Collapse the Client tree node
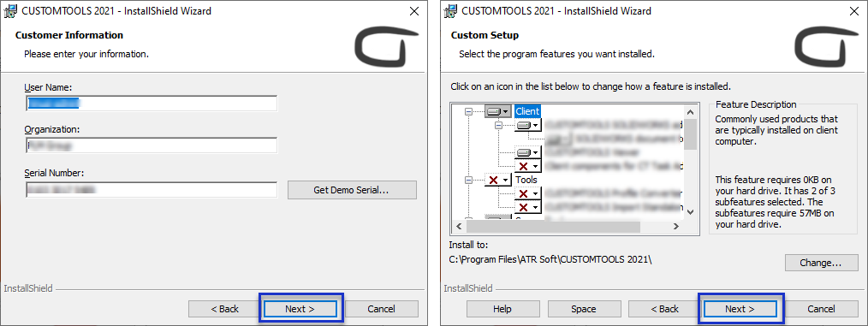 pos(469,111)
